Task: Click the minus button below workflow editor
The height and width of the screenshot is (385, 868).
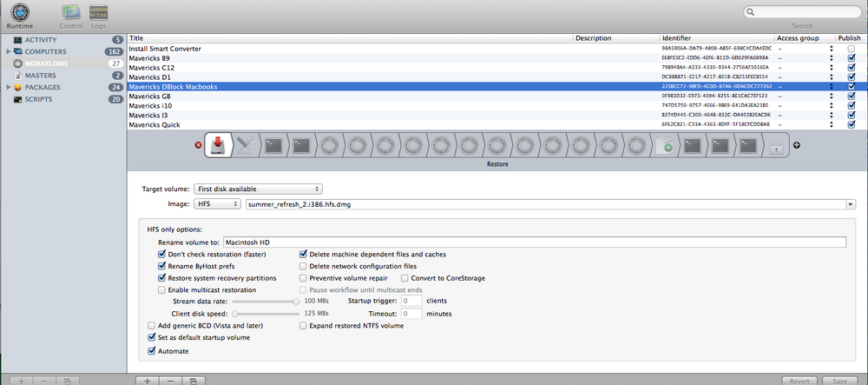Action: (x=170, y=382)
